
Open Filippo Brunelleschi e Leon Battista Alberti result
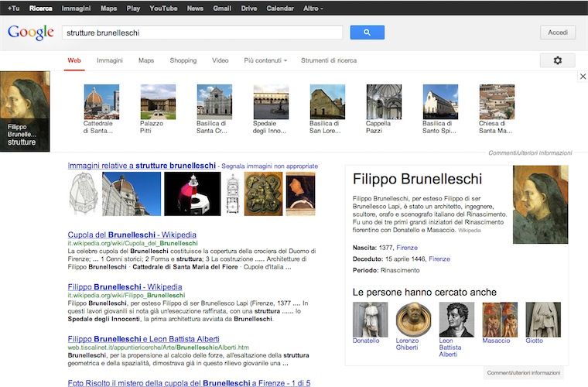coord(144,339)
